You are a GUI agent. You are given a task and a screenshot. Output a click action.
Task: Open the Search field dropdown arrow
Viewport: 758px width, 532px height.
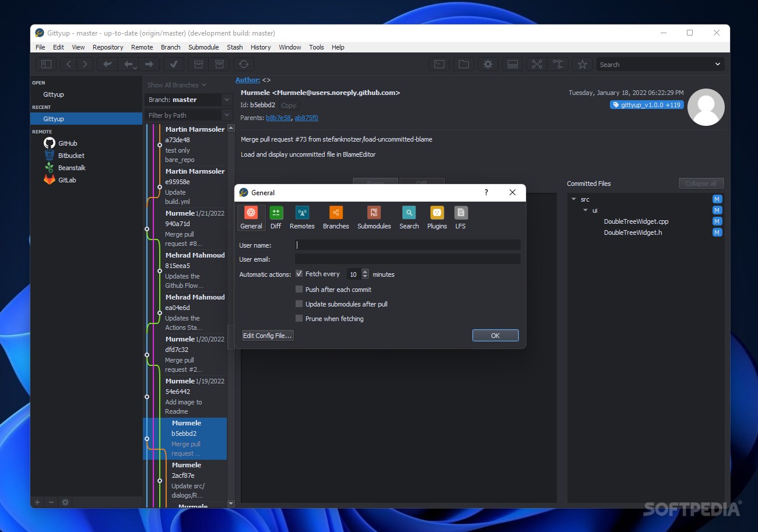[718, 64]
